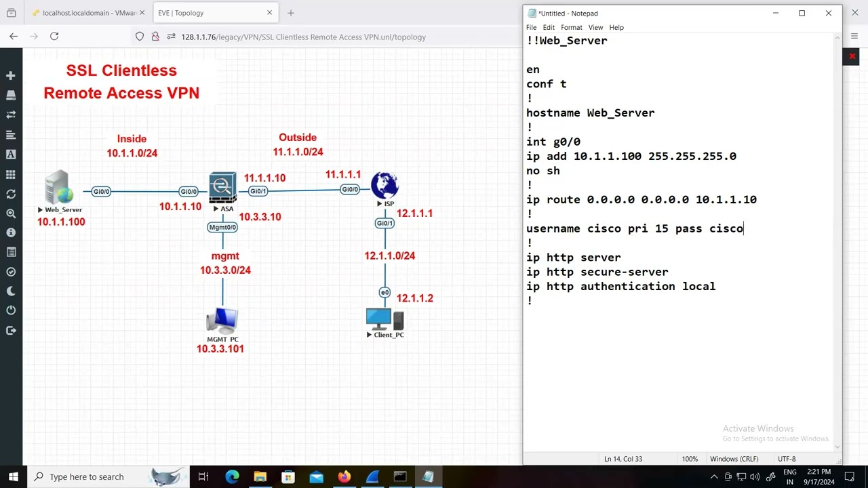Click 'ip http authentication local' line
The height and width of the screenshot is (488, 868).
pyautogui.click(x=621, y=287)
